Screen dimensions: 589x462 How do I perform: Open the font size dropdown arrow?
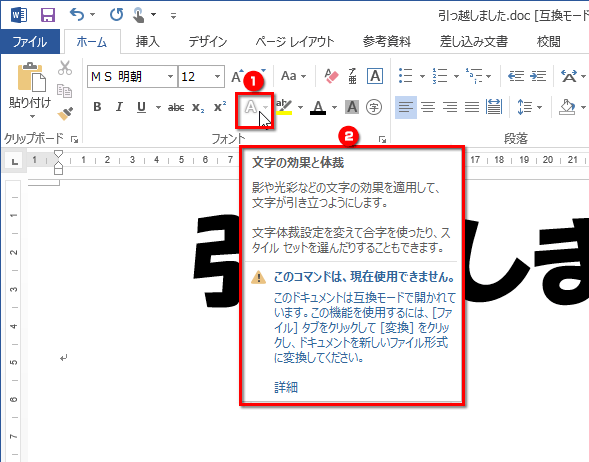pos(217,77)
